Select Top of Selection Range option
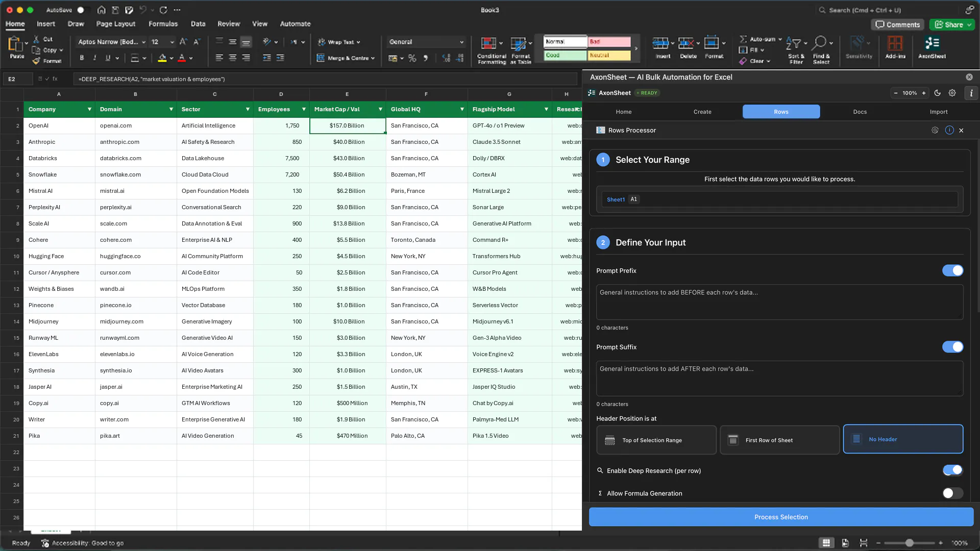 (656, 440)
